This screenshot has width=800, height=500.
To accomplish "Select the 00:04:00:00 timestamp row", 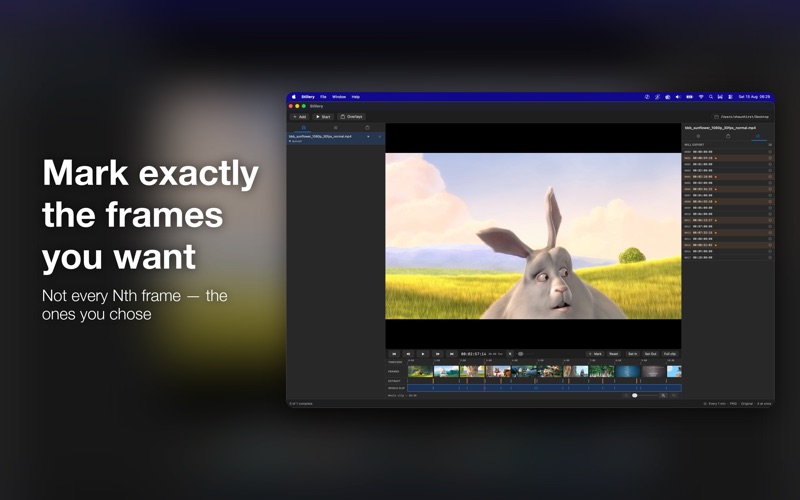I will (728, 195).
